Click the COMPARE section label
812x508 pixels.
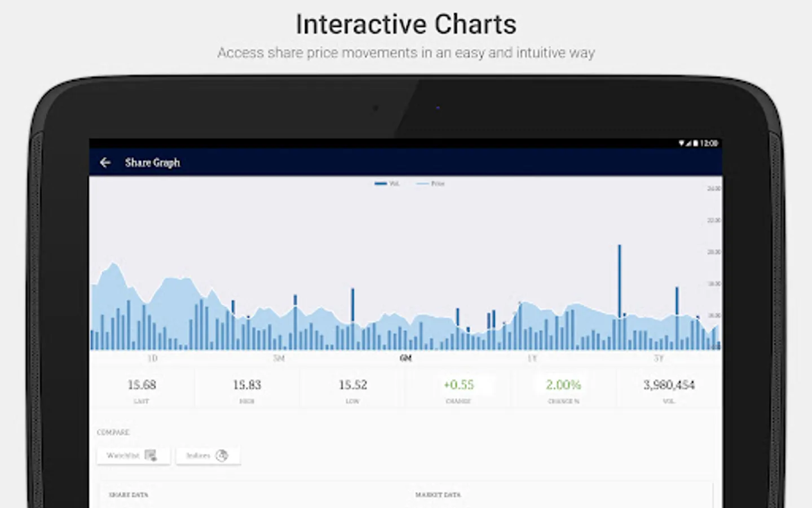click(113, 432)
